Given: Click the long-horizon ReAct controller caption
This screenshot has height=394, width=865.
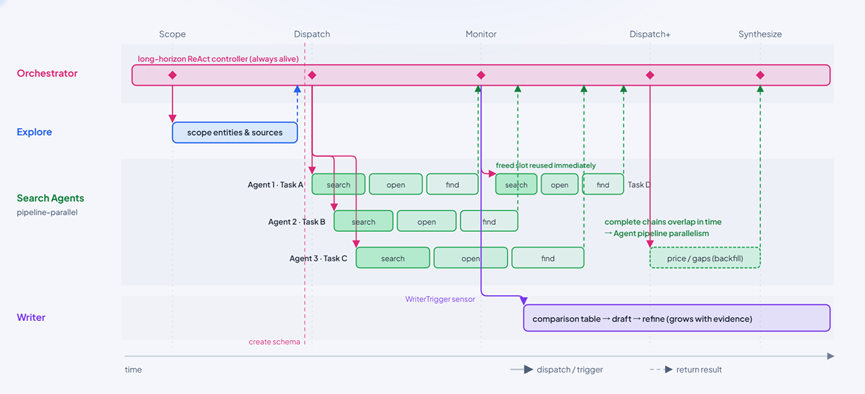Looking at the screenshot, I should [218, 58].
